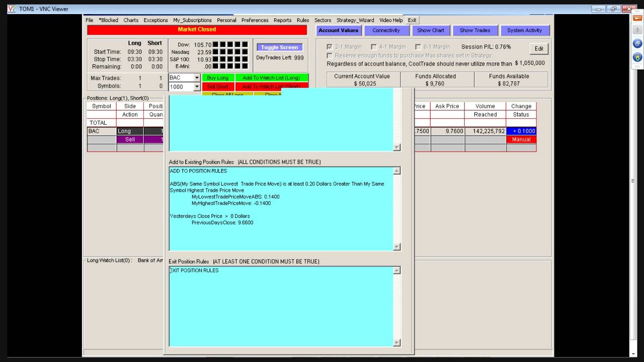This screenshot has width=644, height=362.
Task: Click the Edit button
Action: [539, 49]
